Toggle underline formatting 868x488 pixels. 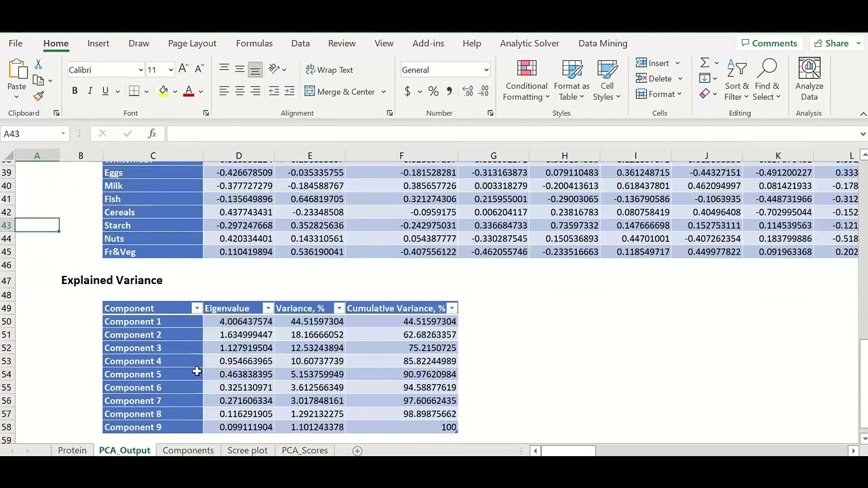pos(105,91)
